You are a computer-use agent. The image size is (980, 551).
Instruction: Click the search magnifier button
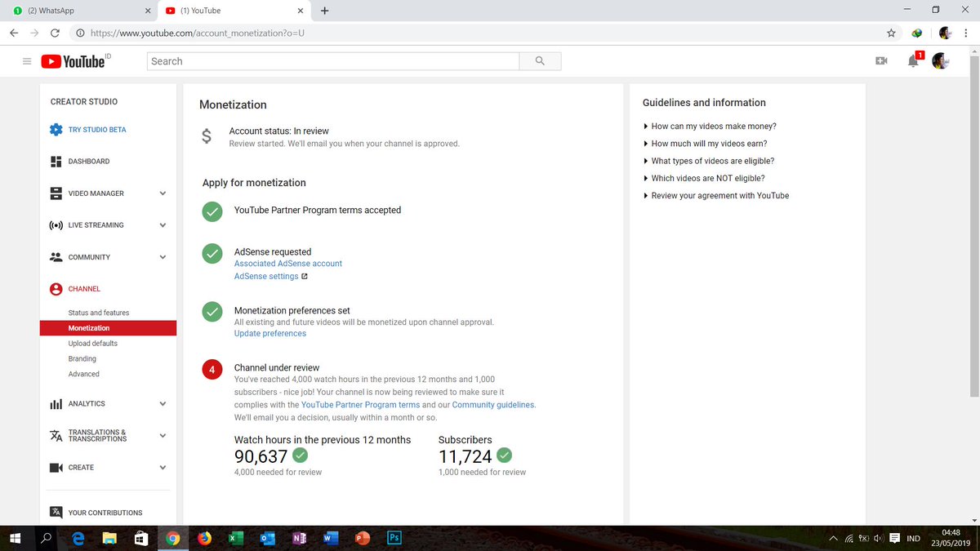pos(540,61)
